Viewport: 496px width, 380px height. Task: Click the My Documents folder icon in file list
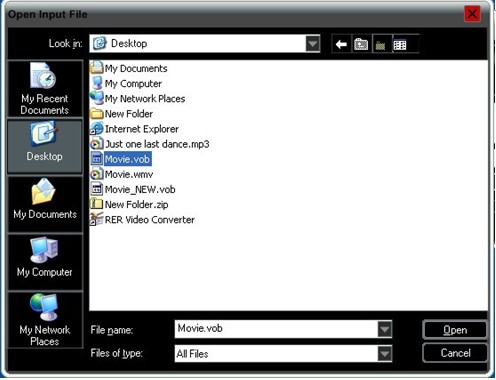pos(97,68)
